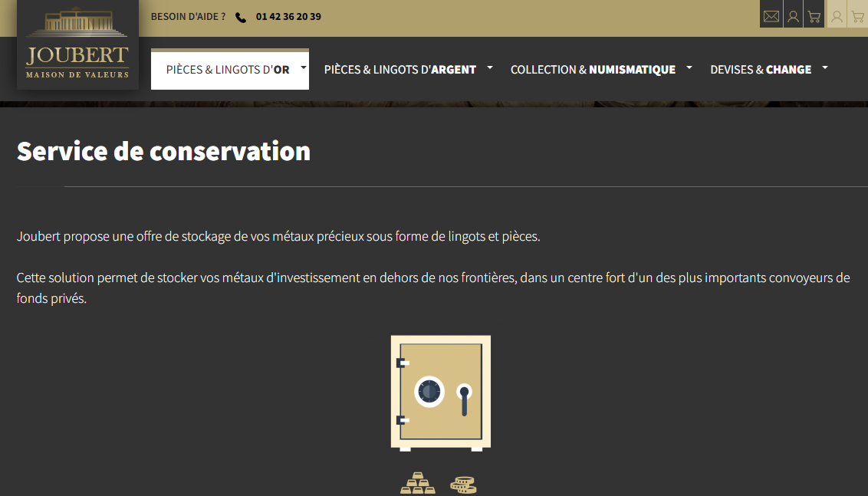Open the Devises & Change menu label
Image resolution: width=868 pixels, height=496 pixels.
coord(761,70)
